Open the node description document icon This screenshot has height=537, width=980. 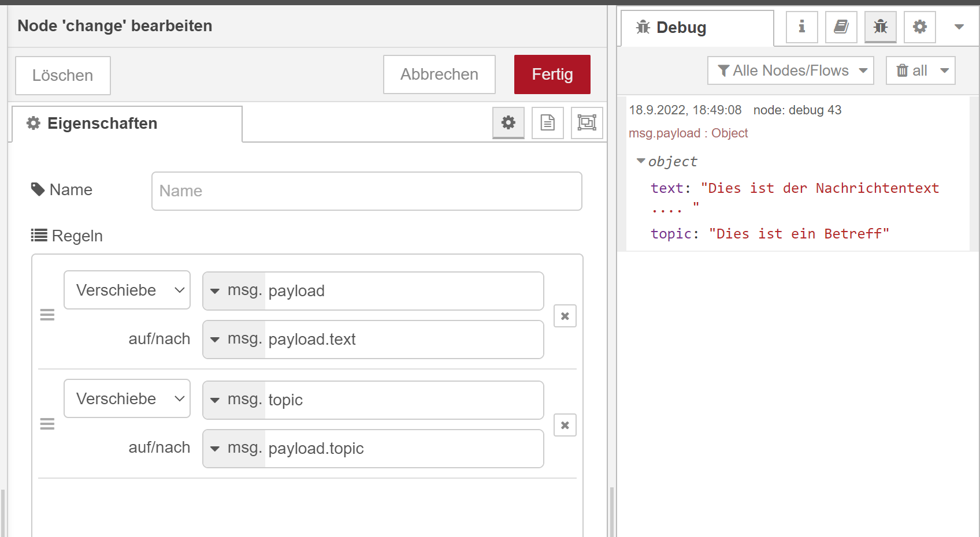click(x=548, y=122)
